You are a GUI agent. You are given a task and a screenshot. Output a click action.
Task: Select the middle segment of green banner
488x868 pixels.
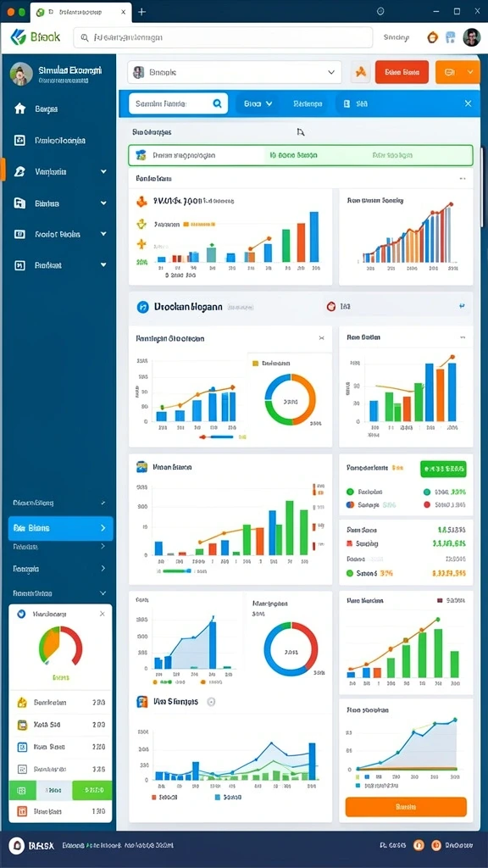[292, 156]
